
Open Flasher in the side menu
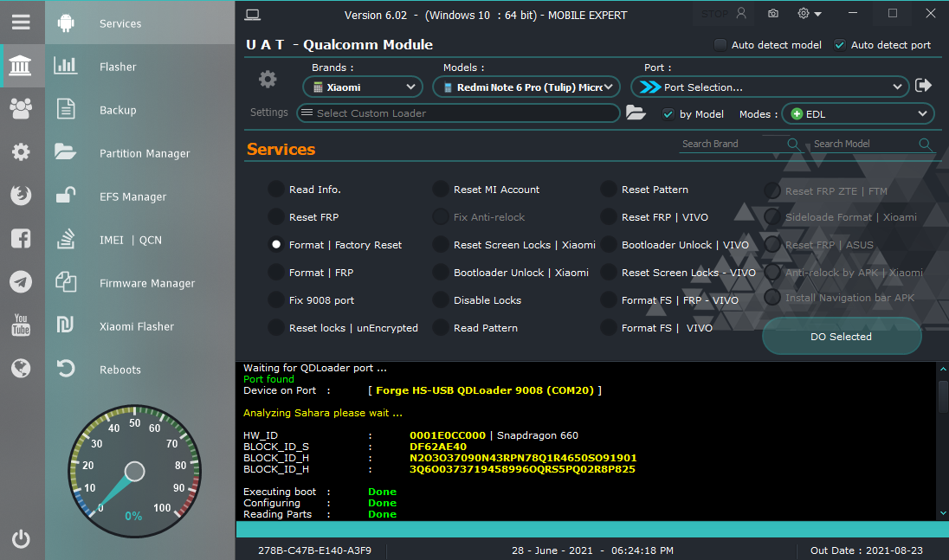[118, 67]
